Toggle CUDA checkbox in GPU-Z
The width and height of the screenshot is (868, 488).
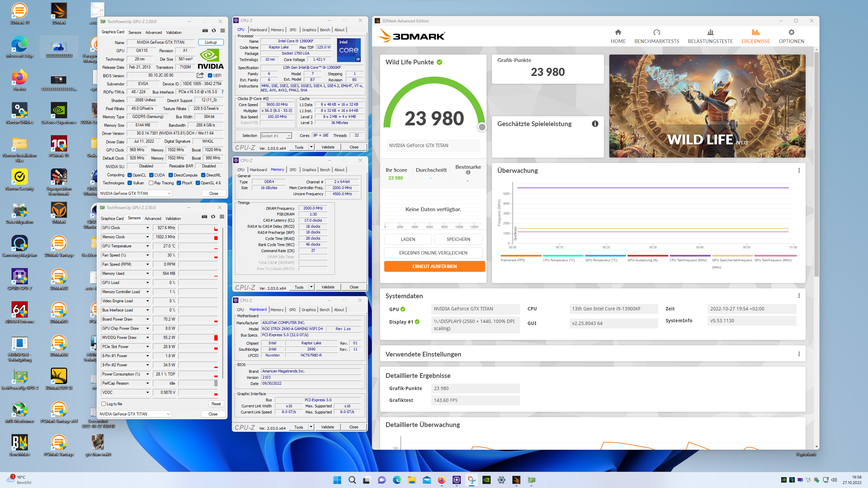[151, 175]
